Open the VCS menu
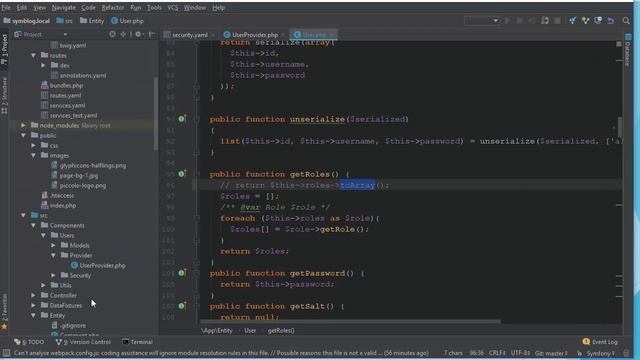This screenshot has height=360, width=640. [x=173, y=7]
